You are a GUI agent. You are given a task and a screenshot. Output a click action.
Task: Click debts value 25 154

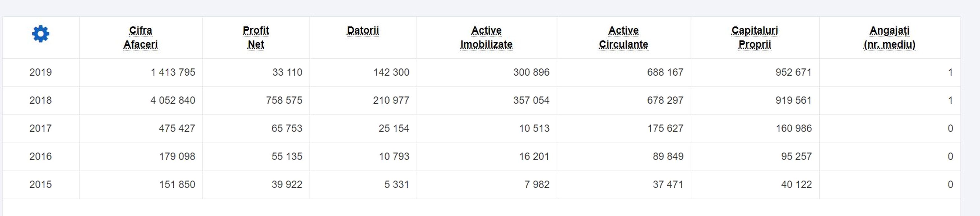coord(393,128)
